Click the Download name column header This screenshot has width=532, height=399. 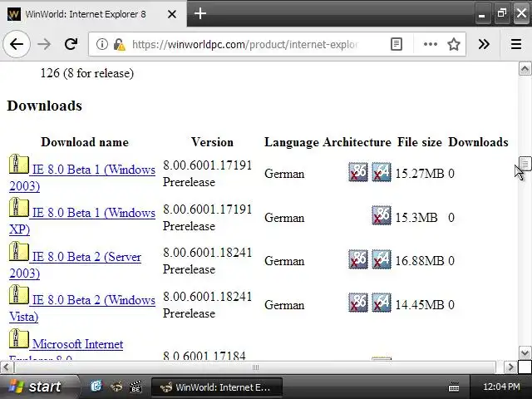[85, 142]
